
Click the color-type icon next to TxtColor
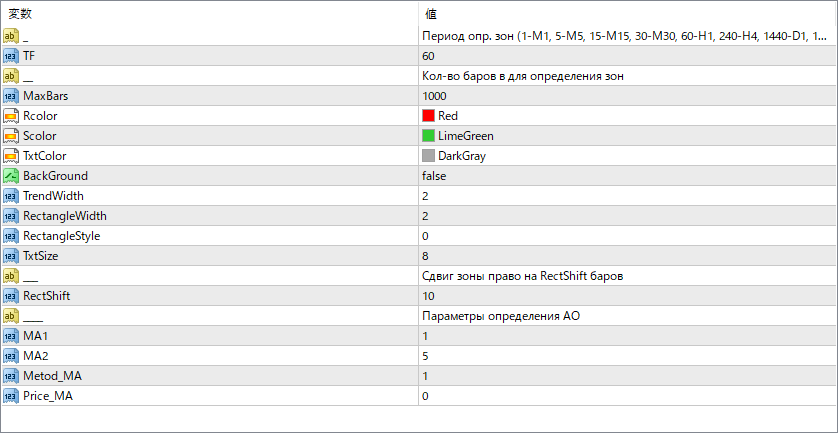coord(11,156)
